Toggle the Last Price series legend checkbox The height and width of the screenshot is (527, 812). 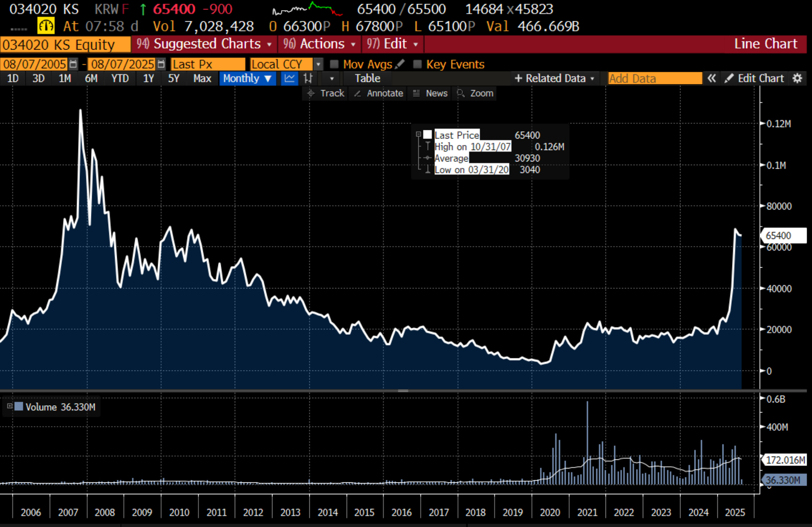[427, 134]
